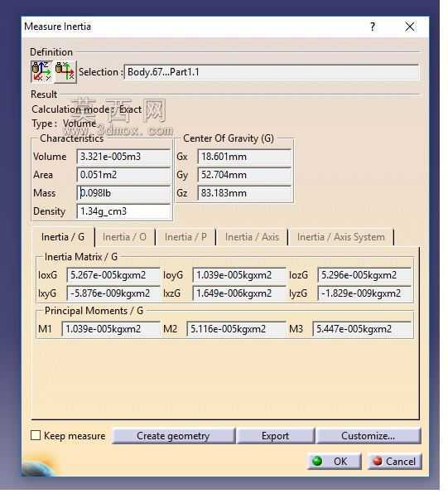Image resolution: width=448 pixels, height=494 pixels.
Task: Click the 'Type : Volume' text
Action: tap(64, 123)
